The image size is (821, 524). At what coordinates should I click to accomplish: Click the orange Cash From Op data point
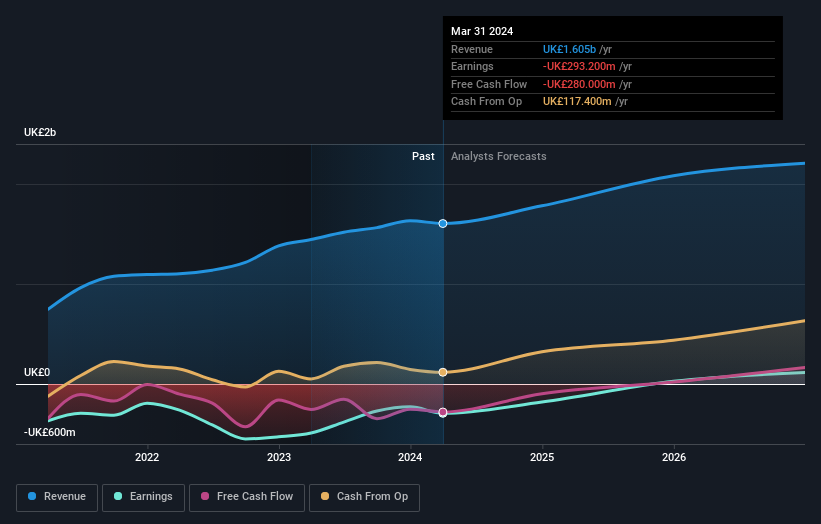coord(443,372)
